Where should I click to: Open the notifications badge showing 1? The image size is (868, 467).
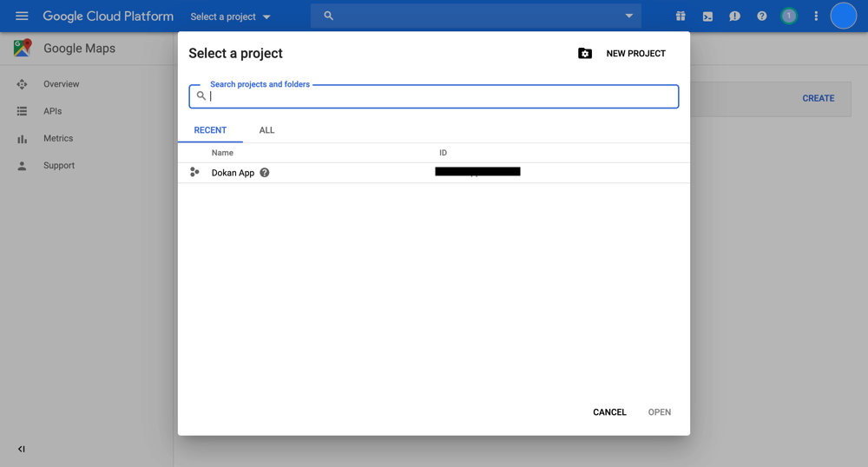click(789, 16)
